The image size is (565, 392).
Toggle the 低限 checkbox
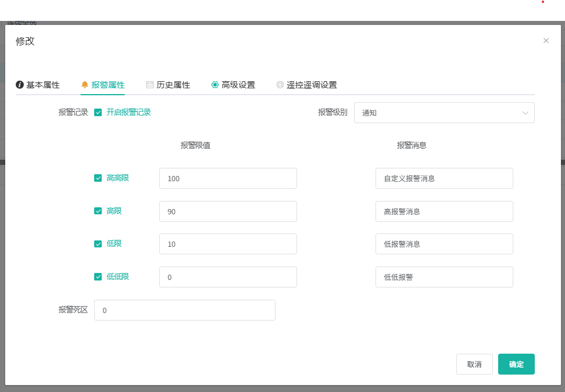point(98,244)
